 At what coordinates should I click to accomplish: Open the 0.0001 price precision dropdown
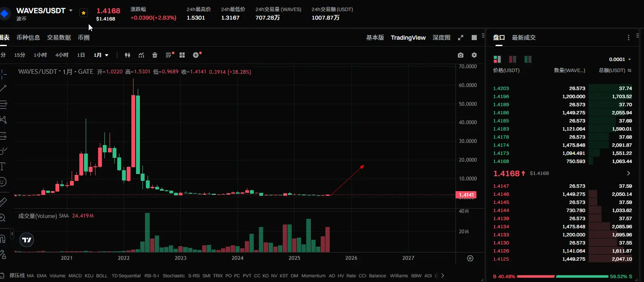click(x=620, y=59)
